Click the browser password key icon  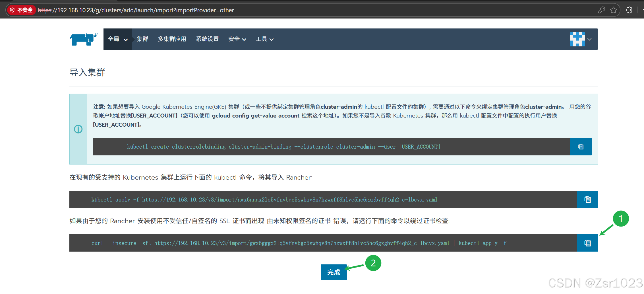tap(601, 10)
